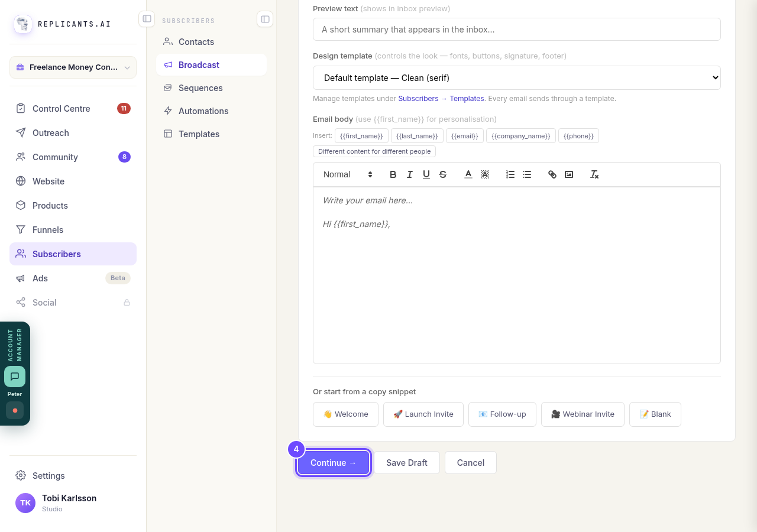This screenshot has height=532, width=757.
Task: Insert {{last_name}} merge tag
Action: tap(417, 136)
